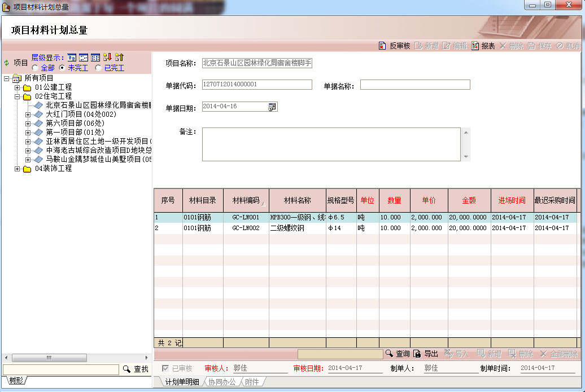
Task: Switch to the 附件 tab
Action: [252, 382]
